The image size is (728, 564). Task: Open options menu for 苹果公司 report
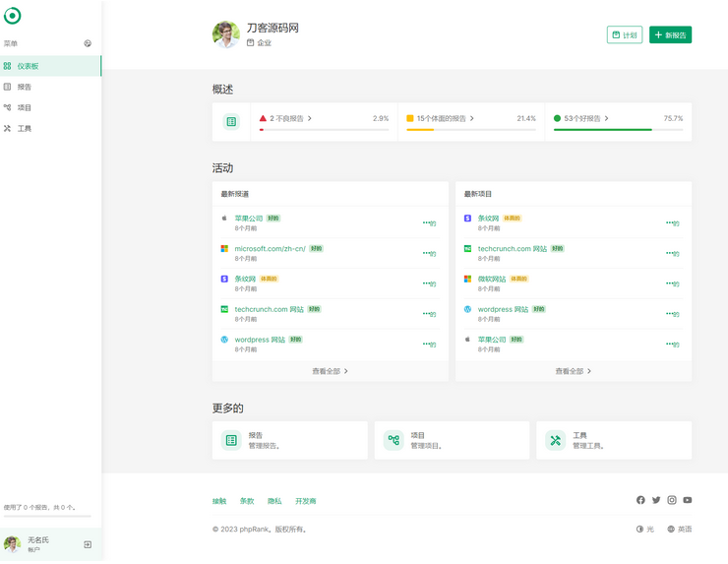click(x=429, y=223)
